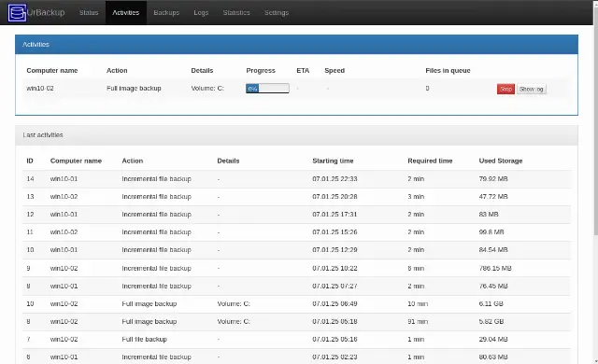This screenshot has width=598, height=364.
Task: Click the 47.72 MB storage value
Action: (x=493, y=197)
